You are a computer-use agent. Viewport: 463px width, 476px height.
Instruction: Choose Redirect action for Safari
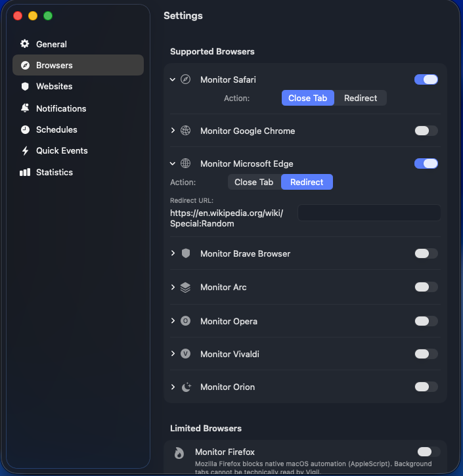361,98
